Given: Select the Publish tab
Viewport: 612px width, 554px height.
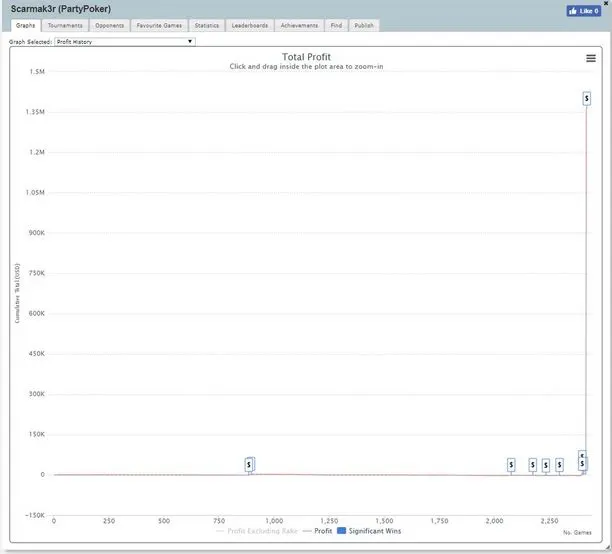Looking at the screenshot, I should pyautogui.click(x=364, y=25).
